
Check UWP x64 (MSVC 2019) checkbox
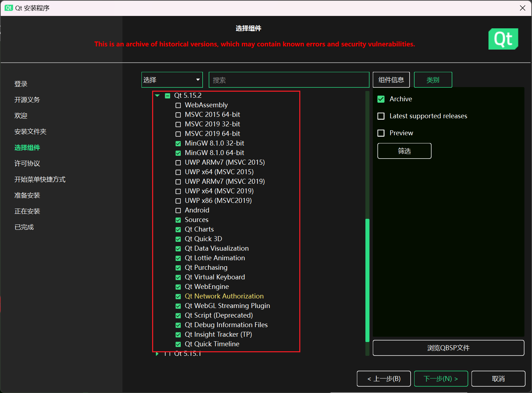point(178,191)
